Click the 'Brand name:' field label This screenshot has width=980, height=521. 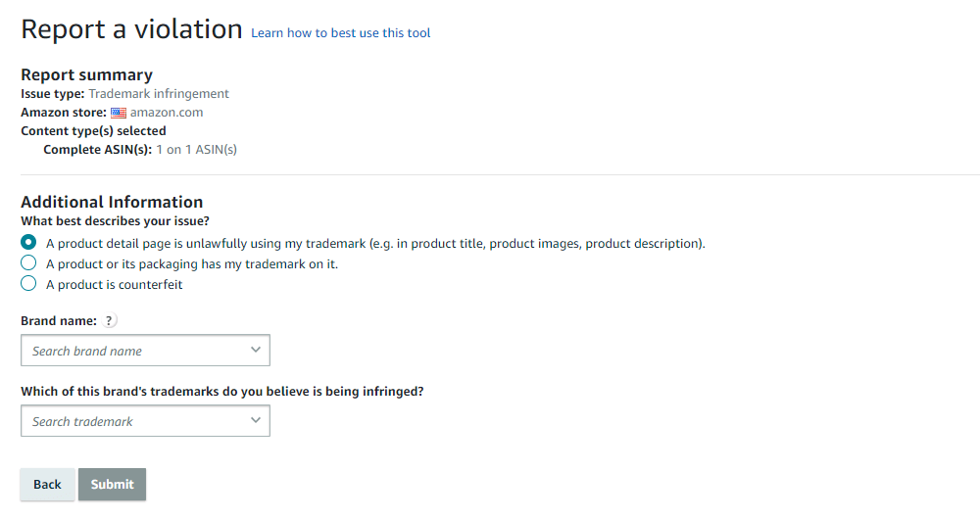[x=59, y=321]
